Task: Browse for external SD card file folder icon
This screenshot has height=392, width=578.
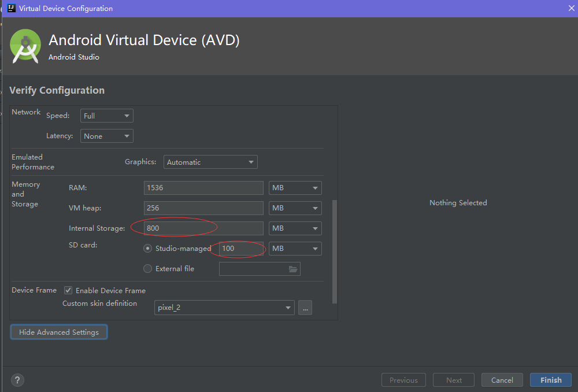Action: [x=293, y=269]
